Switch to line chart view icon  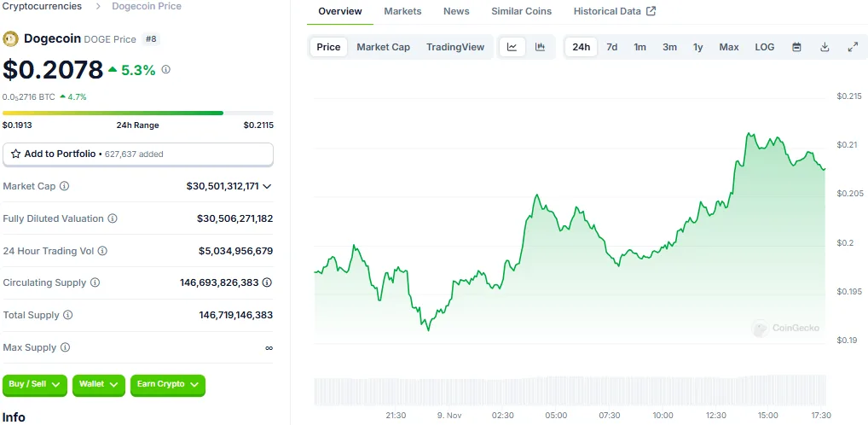[512, 47]
